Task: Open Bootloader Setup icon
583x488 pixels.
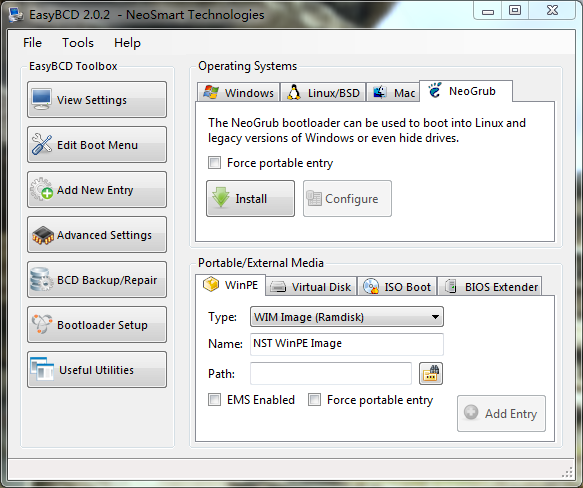Action: [42, 324]
